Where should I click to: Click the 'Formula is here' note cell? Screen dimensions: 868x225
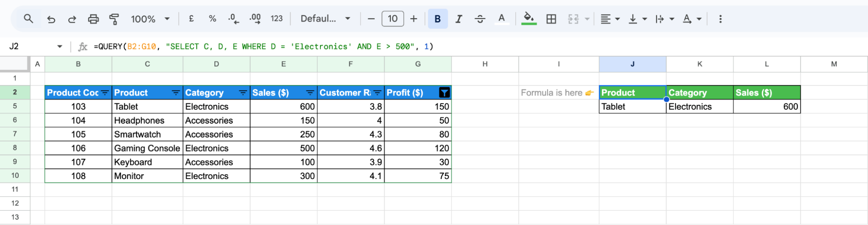(558, 93)
